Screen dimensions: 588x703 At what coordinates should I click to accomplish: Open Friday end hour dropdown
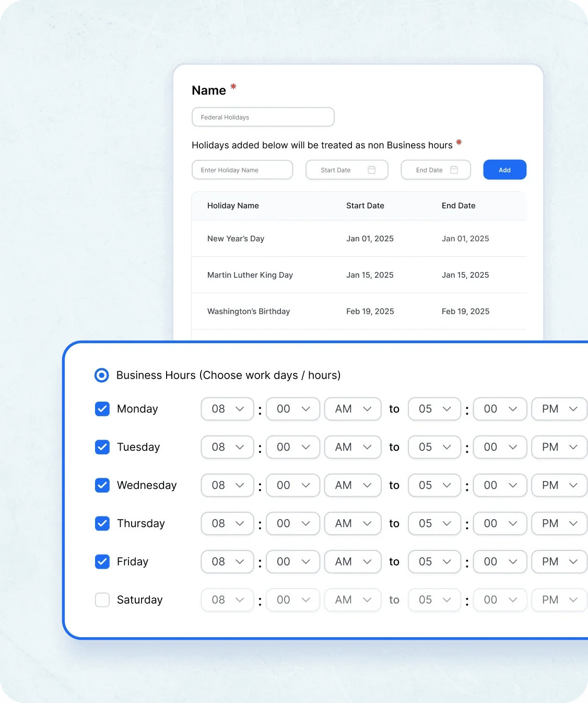tap(434, 561)
